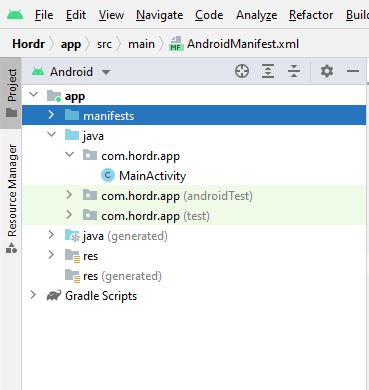Click the Project tab folder icon
369x390 pixels.
pyautogui.click(x=11, y=113)
